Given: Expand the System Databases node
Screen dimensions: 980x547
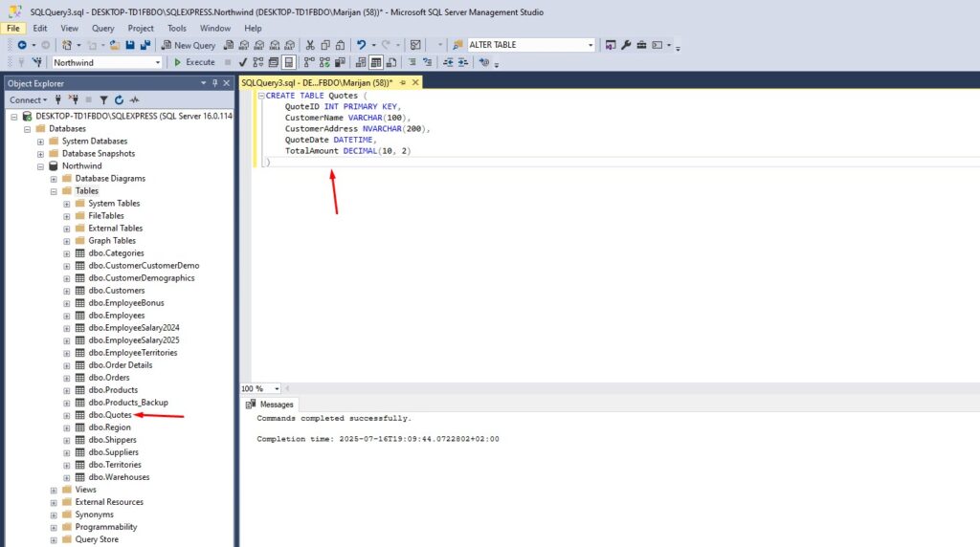Looking at the screenshot, I should click(40, 142).
